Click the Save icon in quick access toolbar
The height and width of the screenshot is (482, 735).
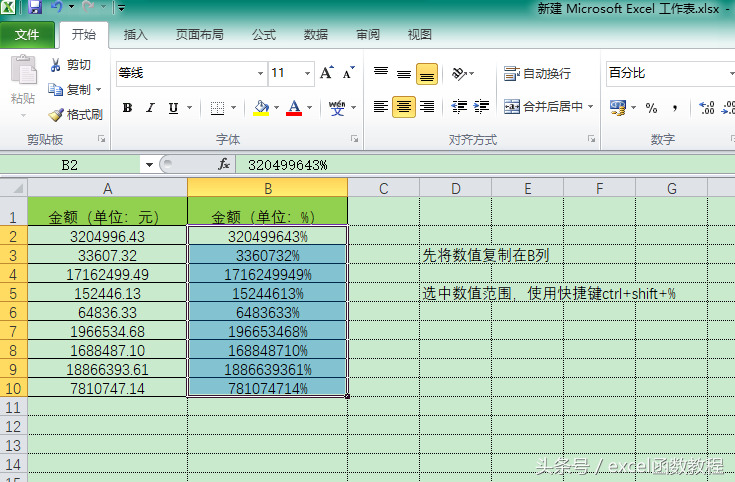click(x=35, y=7)
